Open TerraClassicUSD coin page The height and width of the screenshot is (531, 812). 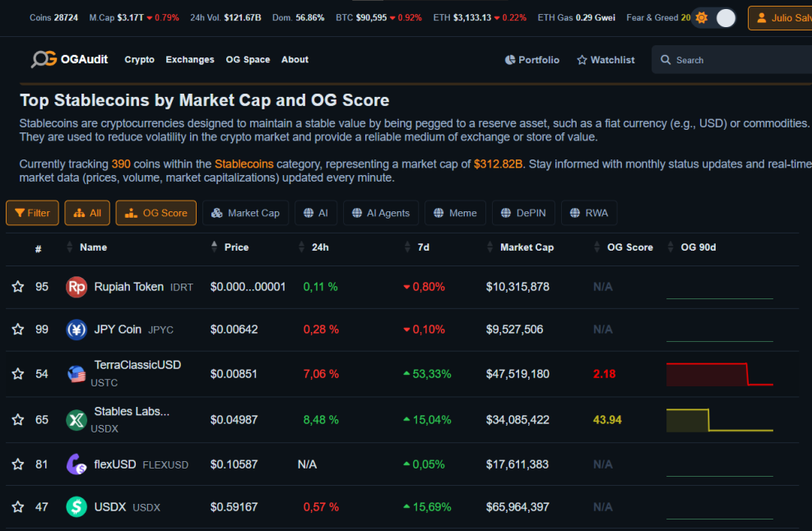coord(137,365)
